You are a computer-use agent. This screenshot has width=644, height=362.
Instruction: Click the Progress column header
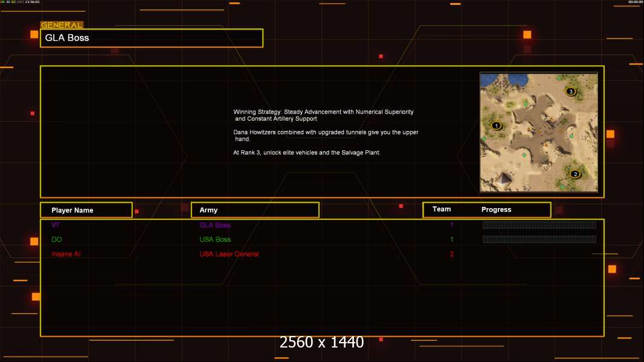point(496,210)
